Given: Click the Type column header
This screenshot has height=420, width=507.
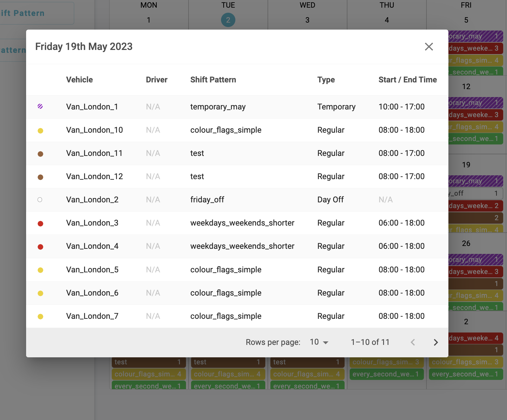Looking at the screenshot, I should pos(326,80).
